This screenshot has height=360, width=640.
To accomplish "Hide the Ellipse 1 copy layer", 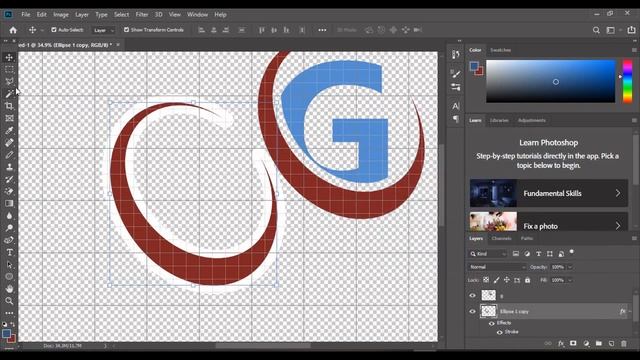I will (473, 311).
